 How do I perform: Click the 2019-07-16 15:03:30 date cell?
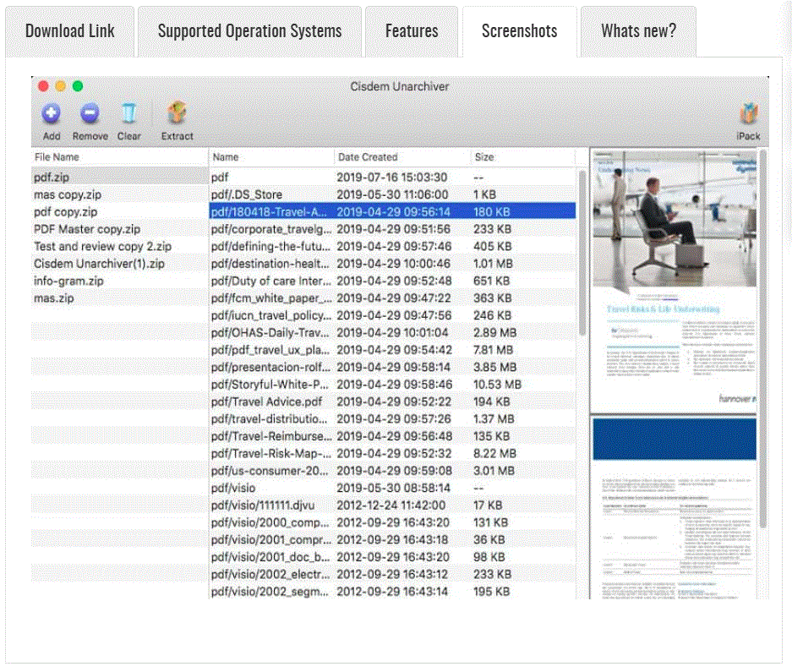[x=391, y=178]
